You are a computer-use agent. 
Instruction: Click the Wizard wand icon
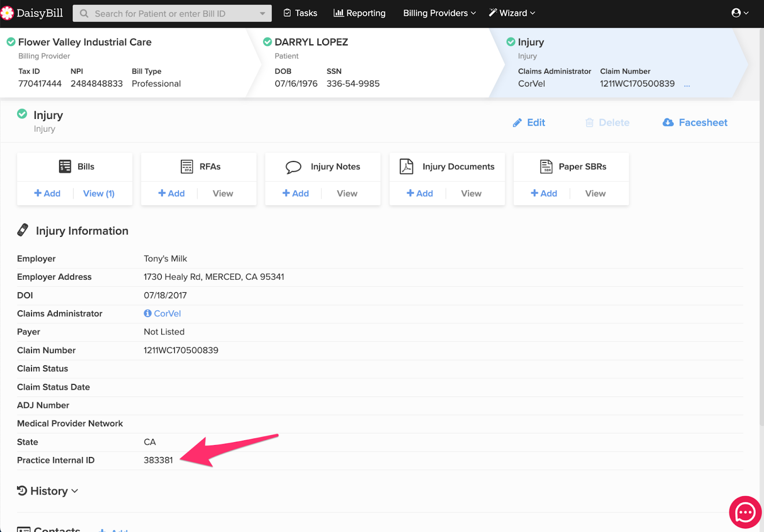pos(493,13)
